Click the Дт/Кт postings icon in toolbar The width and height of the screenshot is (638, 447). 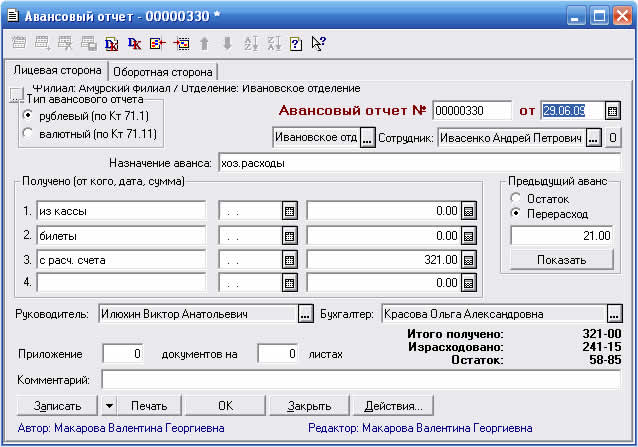coord(112,44)
